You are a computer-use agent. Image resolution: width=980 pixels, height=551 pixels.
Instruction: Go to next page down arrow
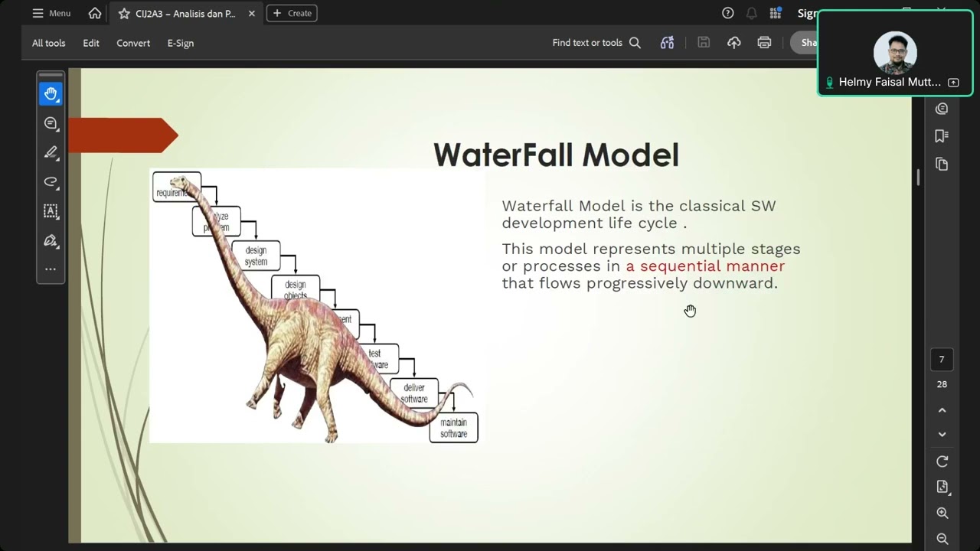point(942,434)
